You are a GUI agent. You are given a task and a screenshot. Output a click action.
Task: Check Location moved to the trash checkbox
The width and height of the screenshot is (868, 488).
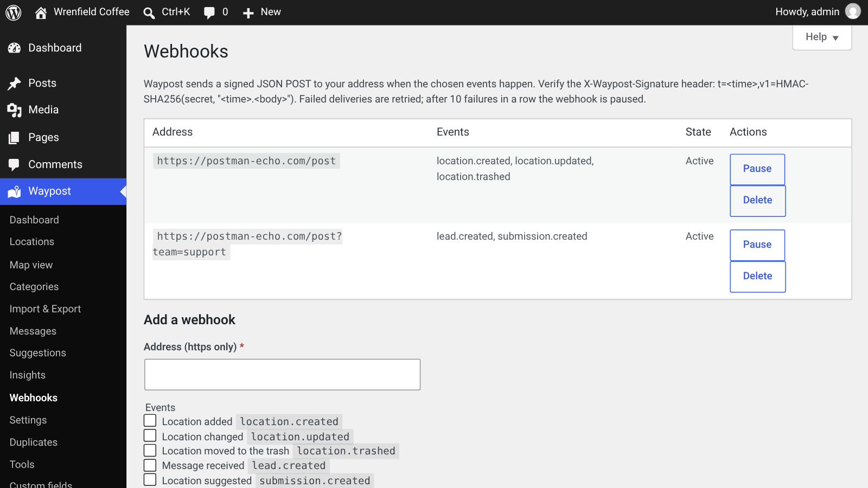(x=150, y=451)
